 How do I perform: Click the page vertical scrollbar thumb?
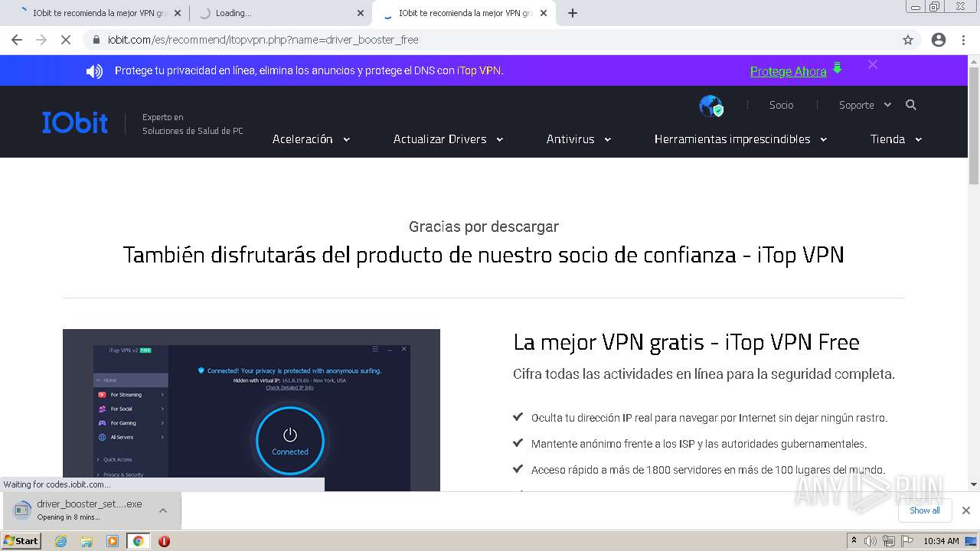pyautogui.click(x=974, y=125)
